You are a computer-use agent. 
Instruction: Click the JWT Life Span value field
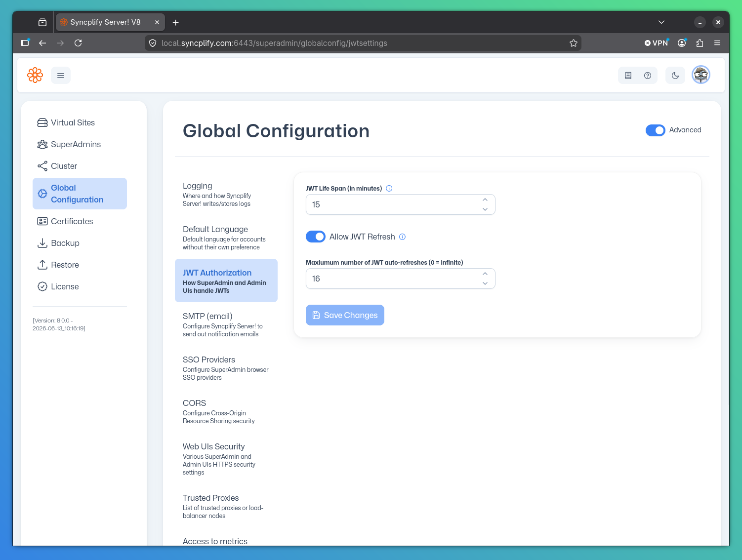pos(401,204)
